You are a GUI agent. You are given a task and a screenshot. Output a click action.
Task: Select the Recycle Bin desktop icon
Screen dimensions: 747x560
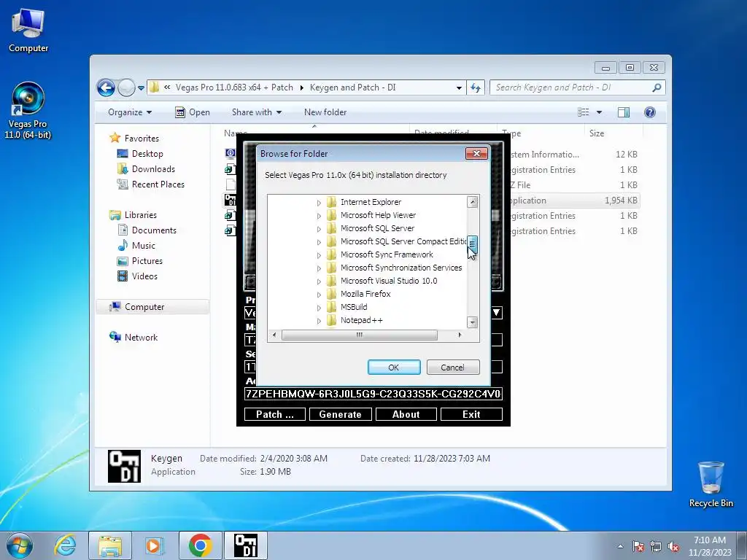(711, 485)
